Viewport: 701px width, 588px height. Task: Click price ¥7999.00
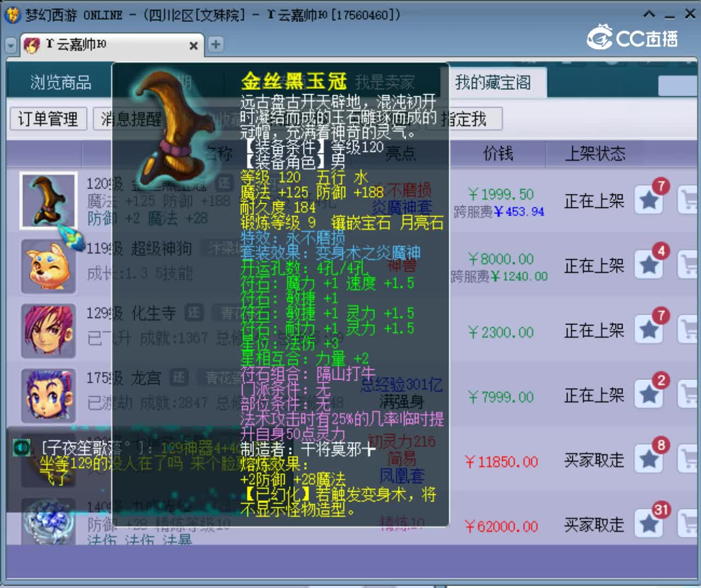click(x=501, y=397)
